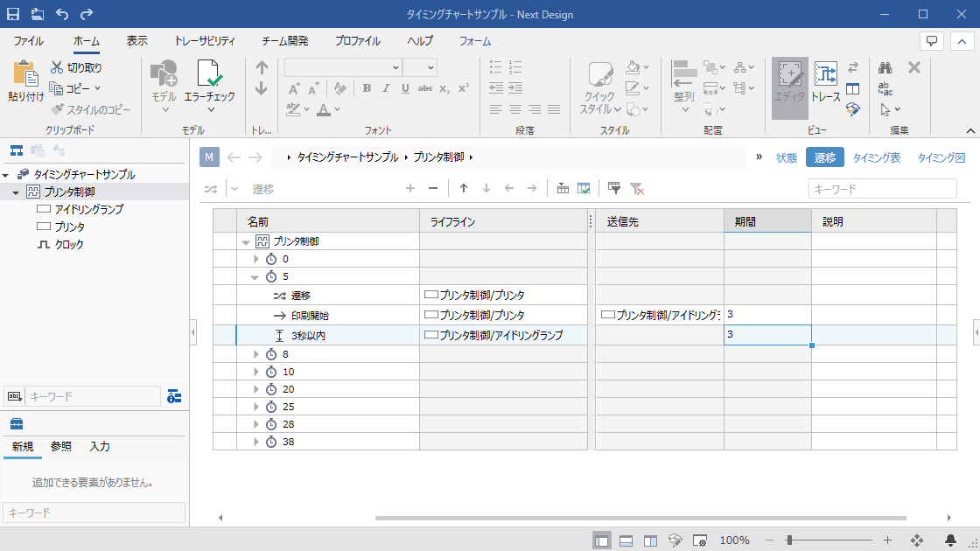Expand time row 8 in grid
The height and width of the screenshot is (551, 980).
point(255,354)
